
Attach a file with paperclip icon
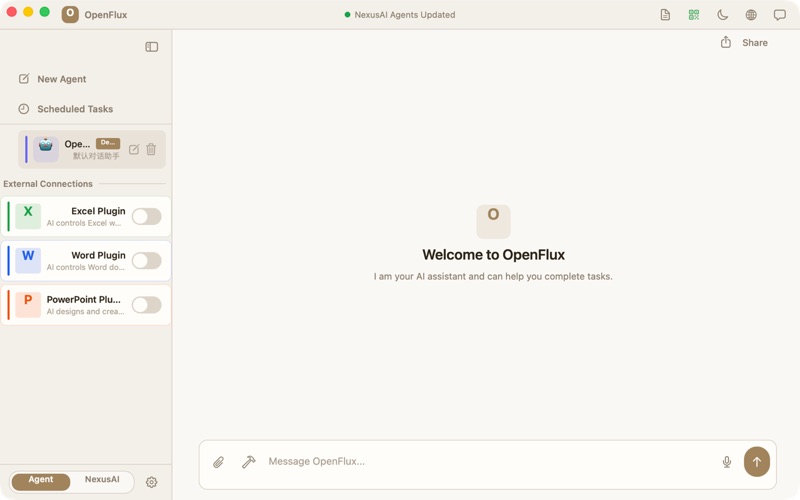click(218, 462)
